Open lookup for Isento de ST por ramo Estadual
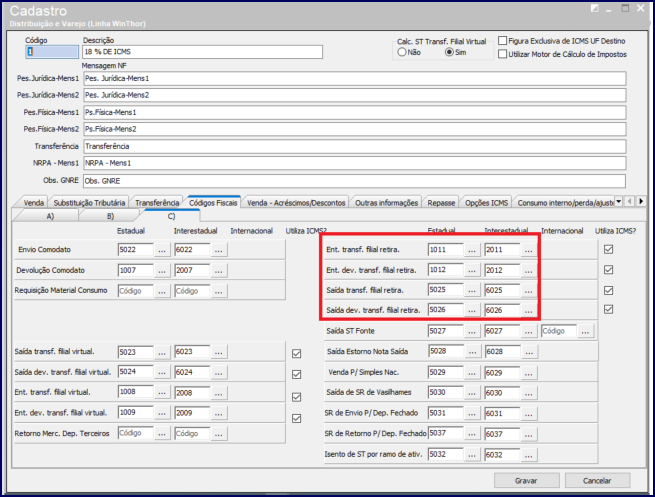This screenshot has width=655, height=497. click(x=472, y=454)
